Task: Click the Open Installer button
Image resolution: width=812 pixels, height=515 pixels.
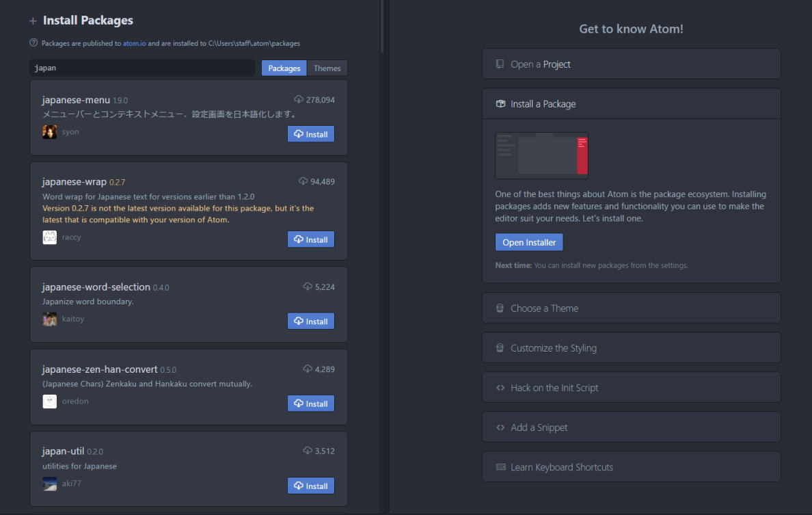Action: click(x=529, y=243)
